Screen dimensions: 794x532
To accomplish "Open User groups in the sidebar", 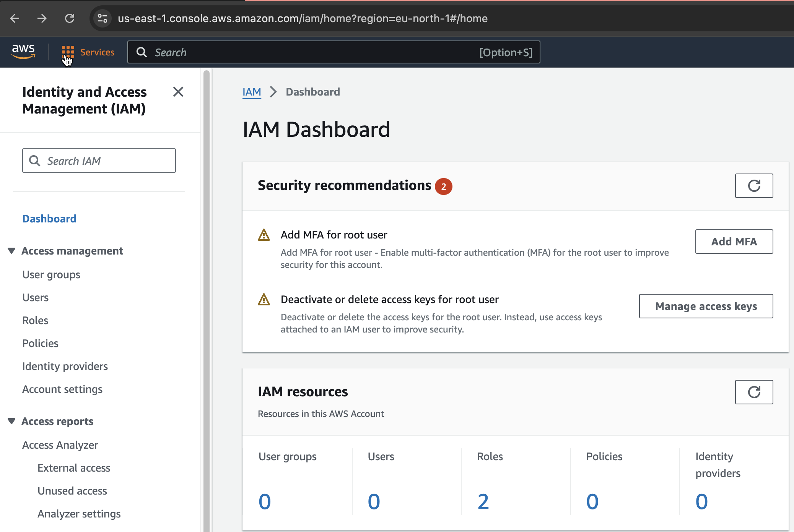I will pyautogui.click(x=51, y=275).
